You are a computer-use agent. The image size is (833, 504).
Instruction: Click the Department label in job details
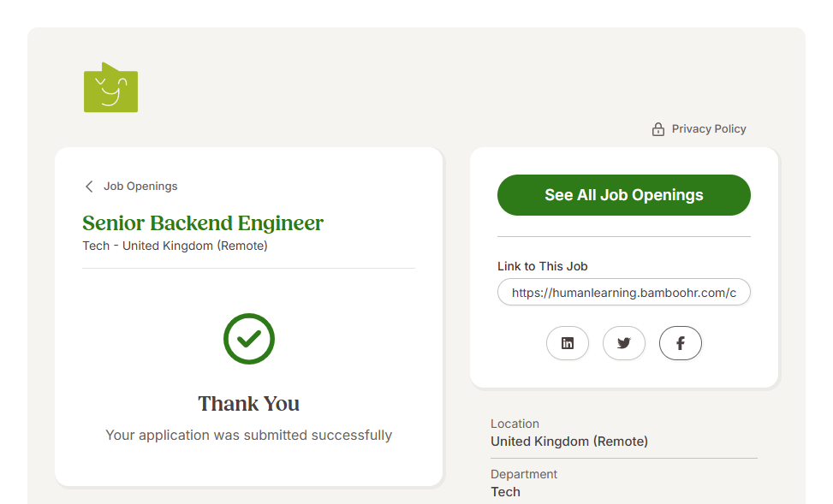[524, 474]
